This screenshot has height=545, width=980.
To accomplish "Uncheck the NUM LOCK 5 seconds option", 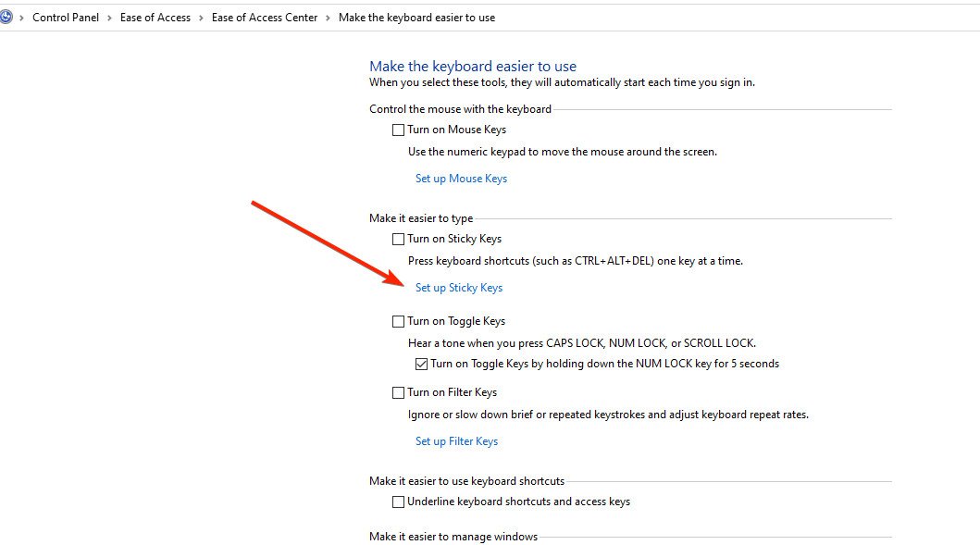I will (x=422, y=365).
